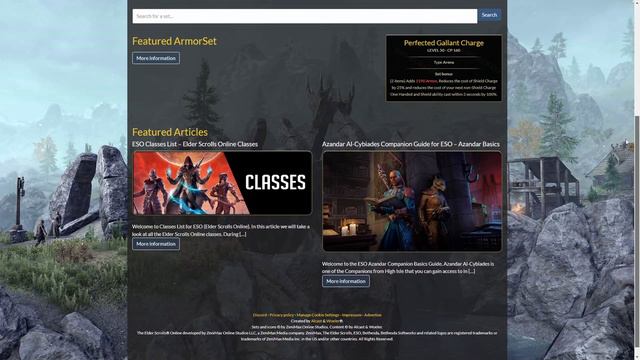The image size is (640, 360).
Task: Open the Perfected Gallant Charge set title
Action: point(444,43)
